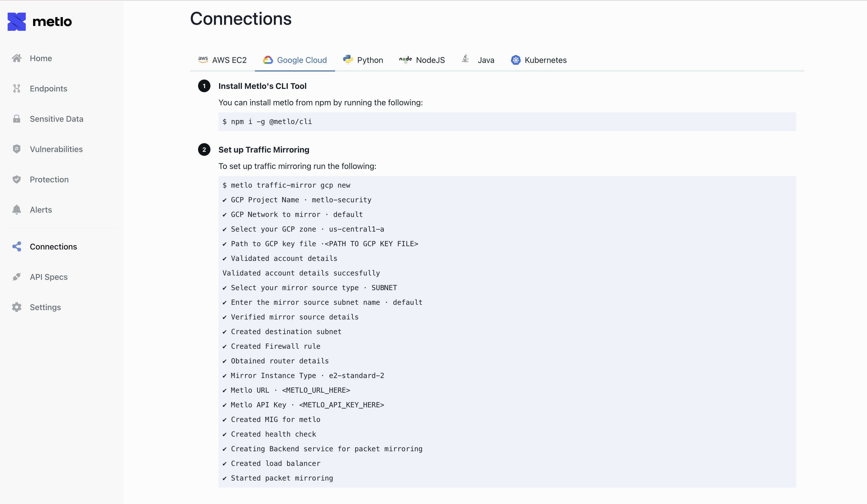Click the Vulnerabilities shield icon
This screenshot has width=867, height=504.
pyautogui.click(x=16, y=149)
